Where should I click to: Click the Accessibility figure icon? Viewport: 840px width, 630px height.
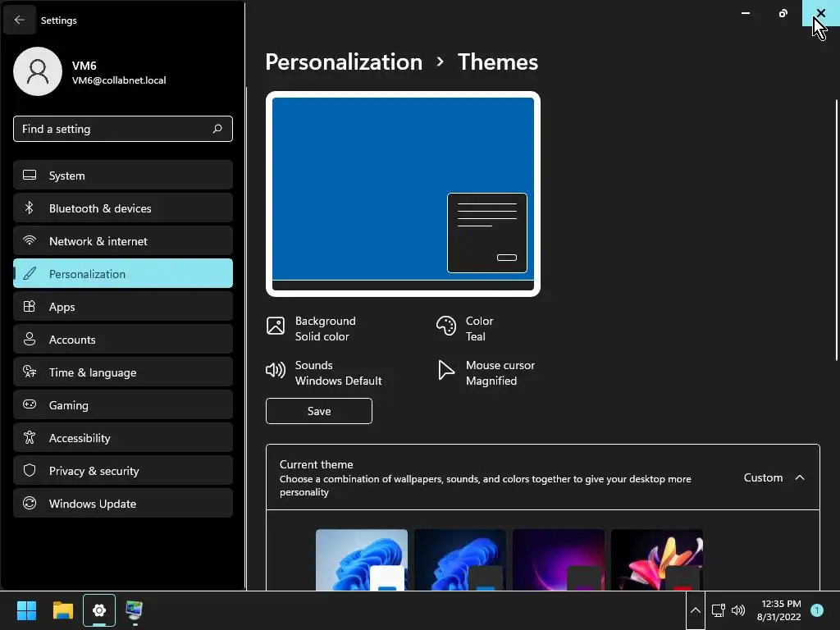tap(30, 437)
